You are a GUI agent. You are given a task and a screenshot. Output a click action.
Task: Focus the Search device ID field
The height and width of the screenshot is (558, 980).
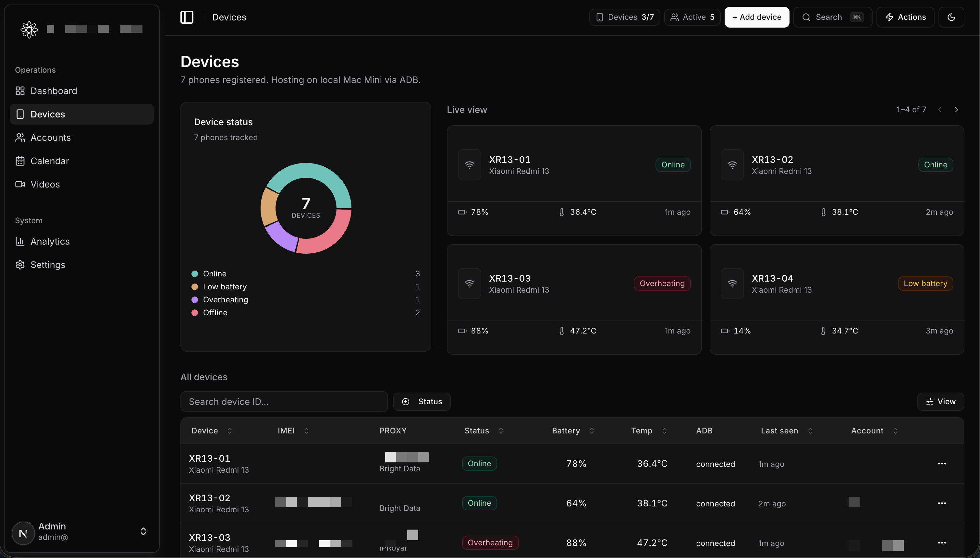pyautogui.click(x=284, y=402)
